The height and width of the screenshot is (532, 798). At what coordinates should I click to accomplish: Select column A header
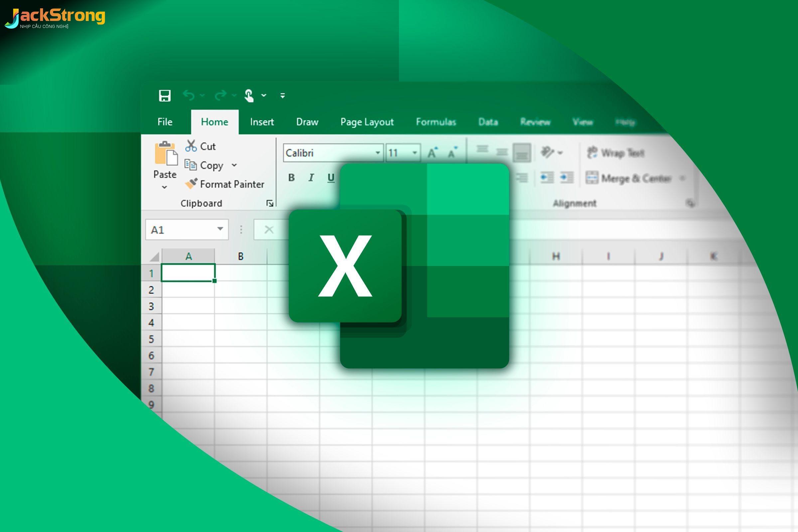[x=188, y=256]
